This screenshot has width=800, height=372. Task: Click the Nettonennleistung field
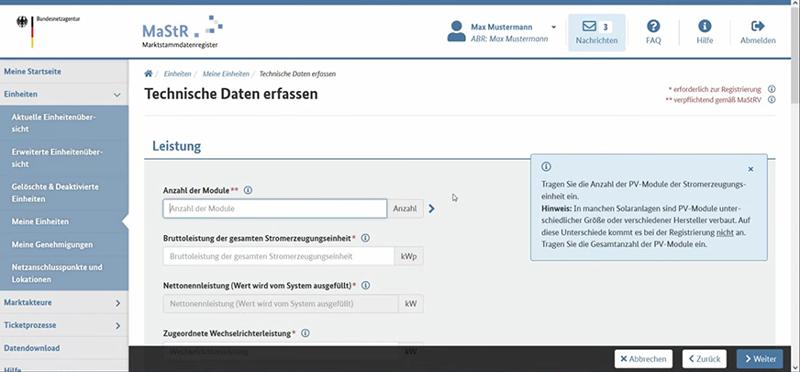[x=281, y=304]
